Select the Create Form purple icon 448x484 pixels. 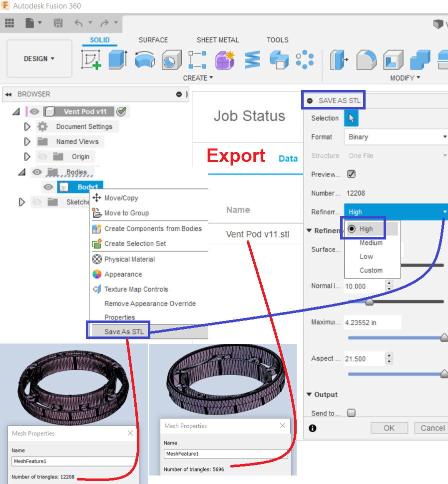pyautogui.click(x=225, y=60)
